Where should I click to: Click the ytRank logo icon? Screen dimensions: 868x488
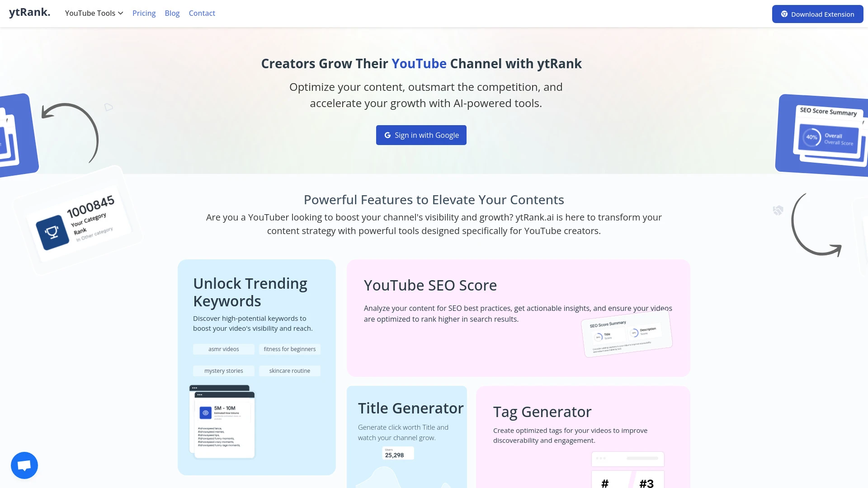point(29,13)
